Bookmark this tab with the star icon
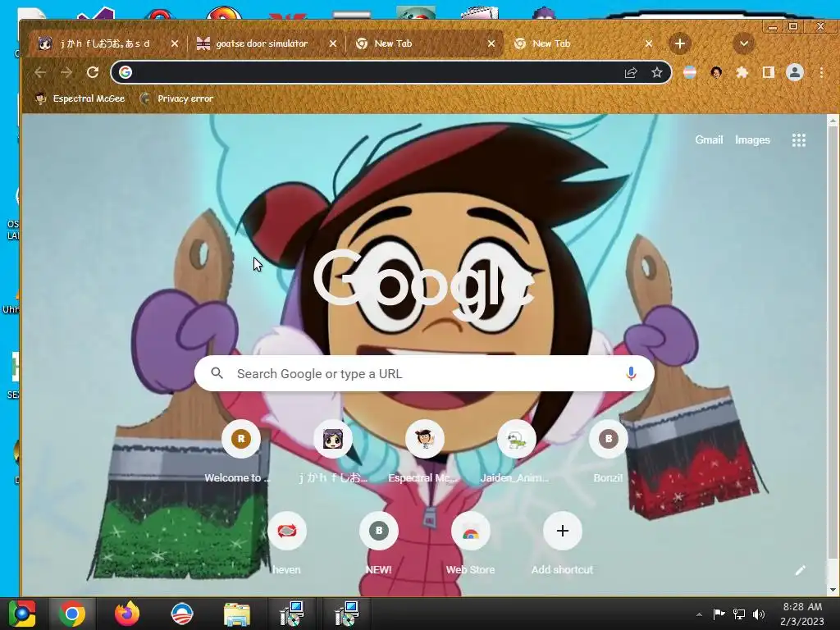 657,72
